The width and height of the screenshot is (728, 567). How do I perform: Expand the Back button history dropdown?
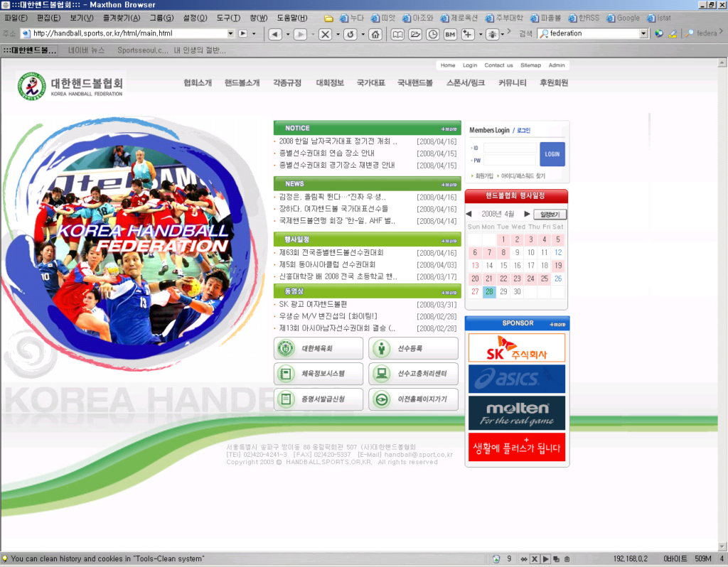[x=288, y=34]
